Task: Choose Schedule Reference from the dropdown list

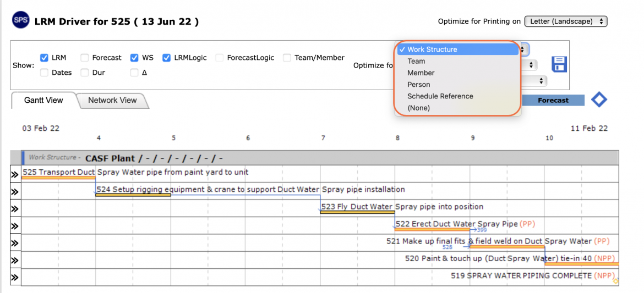Action: pos(457,96)
